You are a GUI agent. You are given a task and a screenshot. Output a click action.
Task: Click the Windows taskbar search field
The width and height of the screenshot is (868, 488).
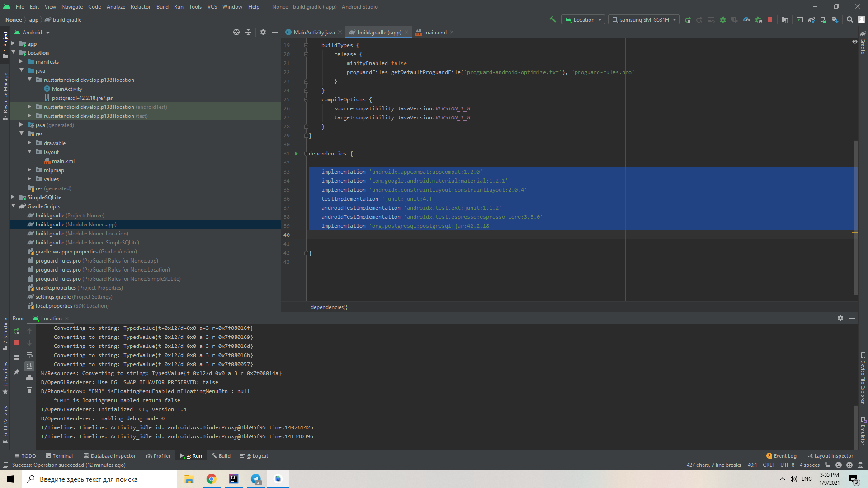point(99,479)
